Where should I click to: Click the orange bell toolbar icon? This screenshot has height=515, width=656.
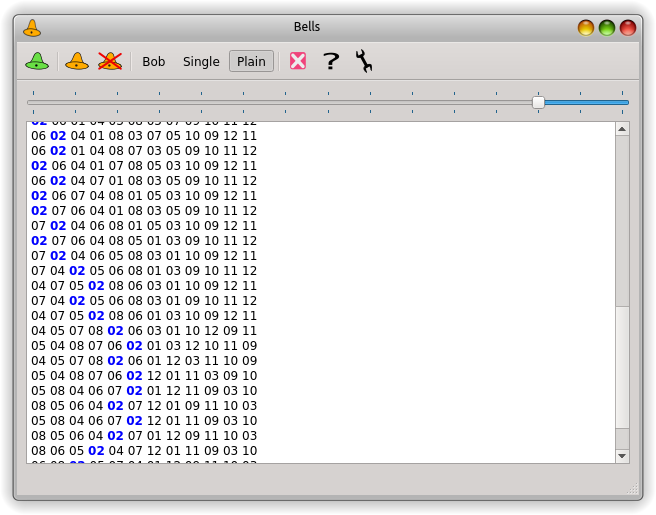coord(77,61)
